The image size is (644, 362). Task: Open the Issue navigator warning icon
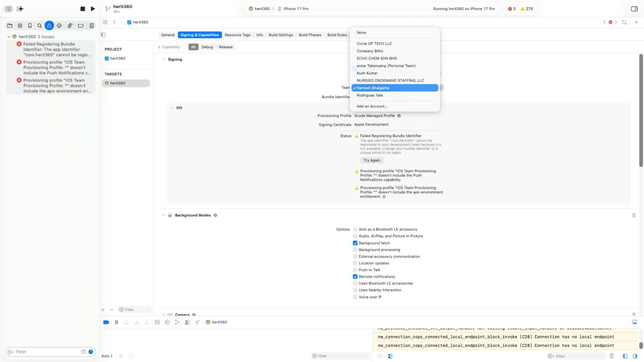(x=49, y=25)
